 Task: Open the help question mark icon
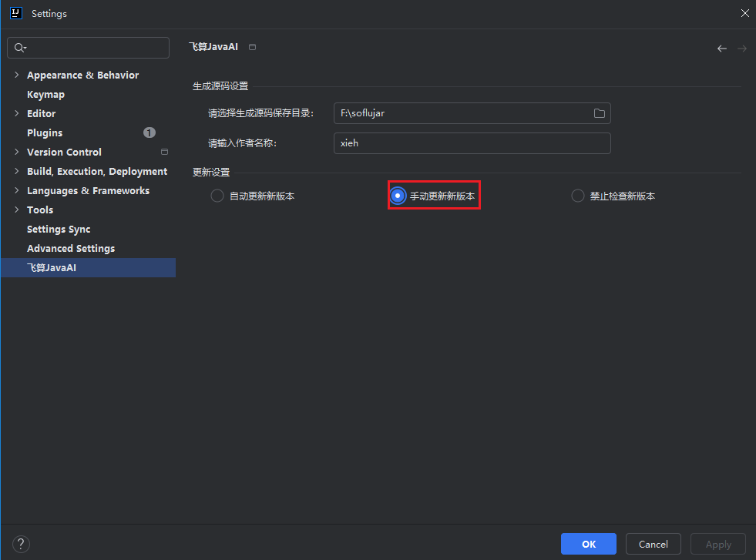pyautogui.click(x=21, y=544)
